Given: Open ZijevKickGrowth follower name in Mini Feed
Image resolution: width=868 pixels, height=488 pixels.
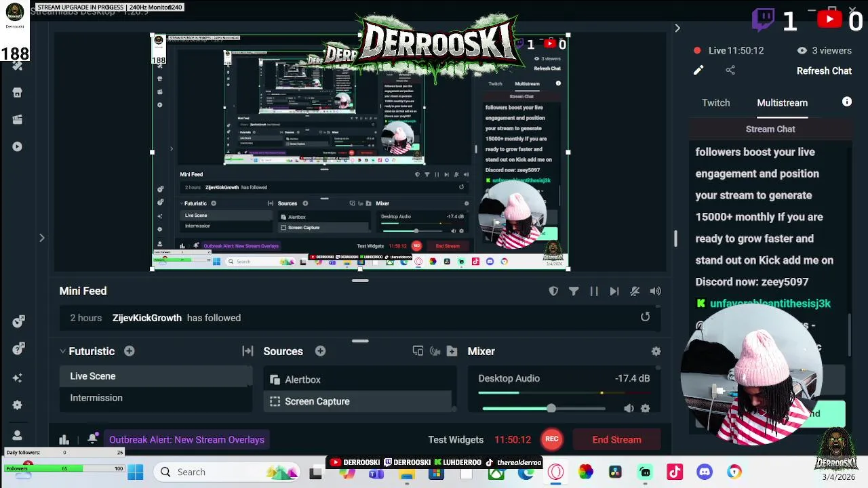Looking at the screenshot, I should (146, 318).
